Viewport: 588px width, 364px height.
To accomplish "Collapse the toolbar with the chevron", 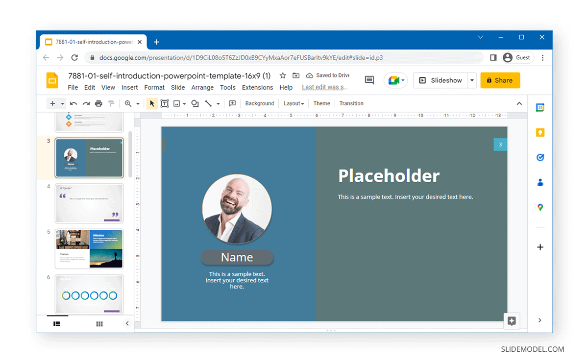I will pos(519,103).
